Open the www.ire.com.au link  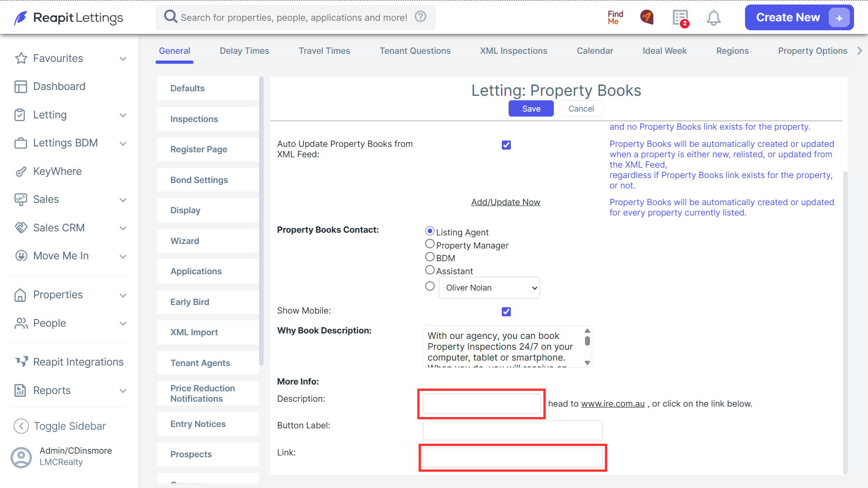613,404
